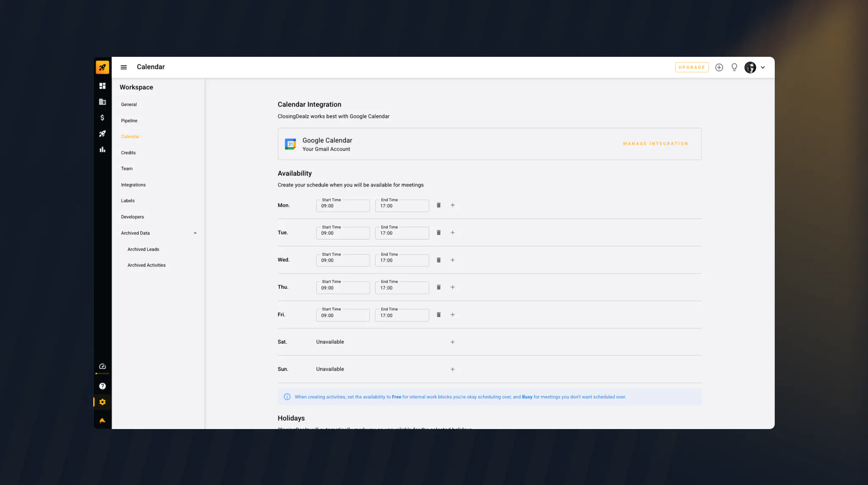
Task: Click the Google Calendar logo icon
Action: (290, 144)
